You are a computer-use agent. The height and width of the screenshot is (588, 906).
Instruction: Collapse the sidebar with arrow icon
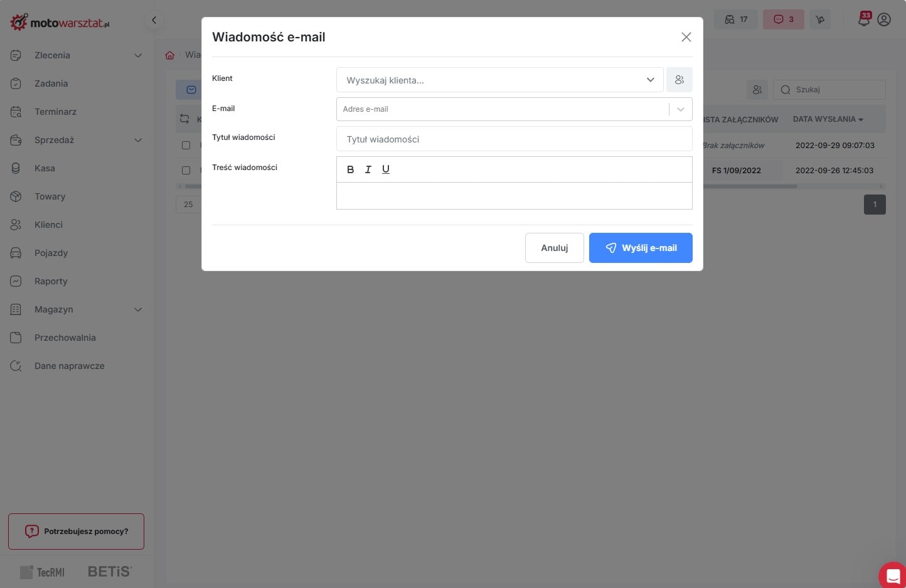tap(154, 20)
